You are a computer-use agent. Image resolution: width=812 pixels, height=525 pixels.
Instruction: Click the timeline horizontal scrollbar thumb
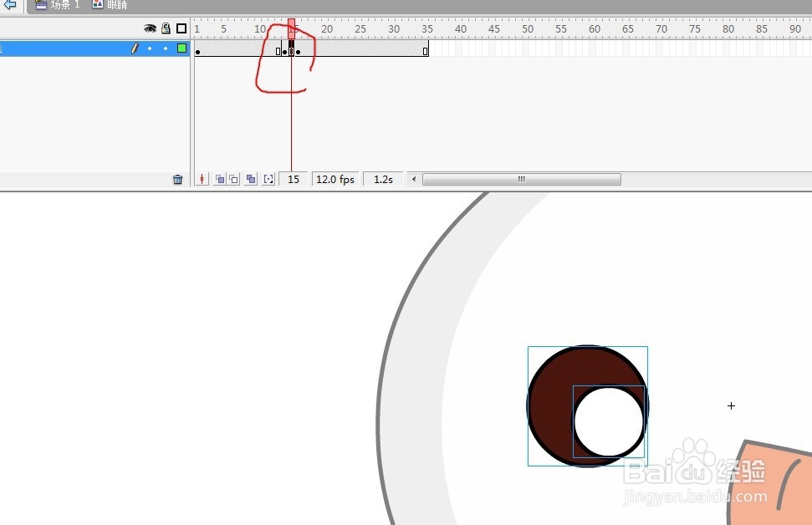[x=522, y=179]
